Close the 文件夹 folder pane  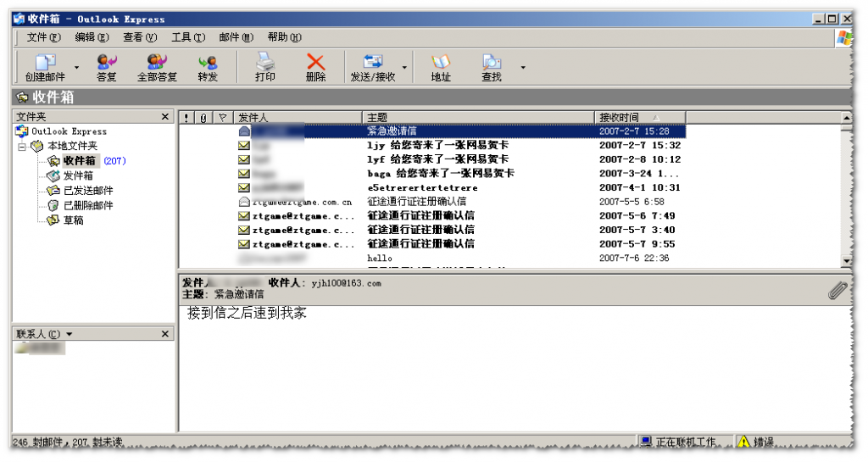[165, 117]
